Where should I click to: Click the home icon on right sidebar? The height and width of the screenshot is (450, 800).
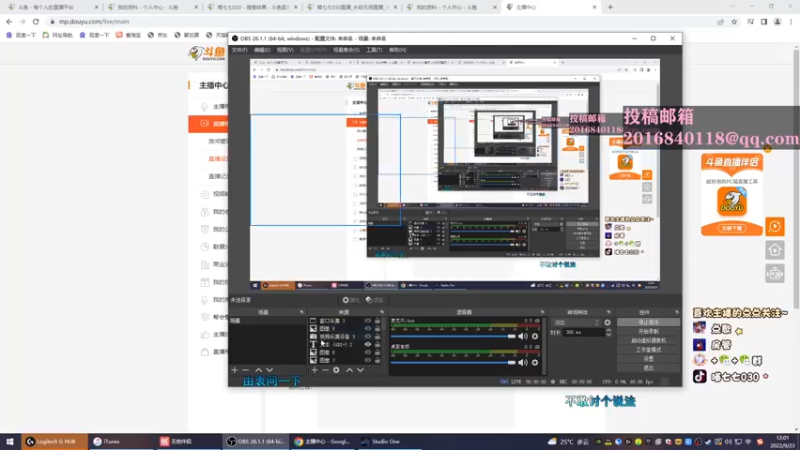(774, 250)
